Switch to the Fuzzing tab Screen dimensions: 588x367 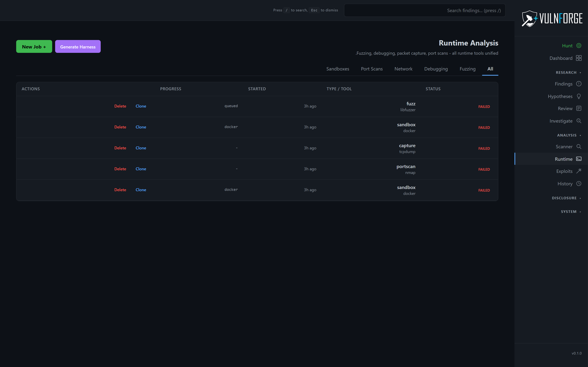pos(467,69)
